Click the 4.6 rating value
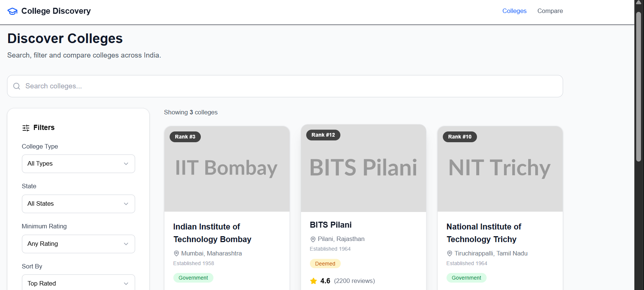The width and height of the screenshot is (644, 290). pos(325,281)
